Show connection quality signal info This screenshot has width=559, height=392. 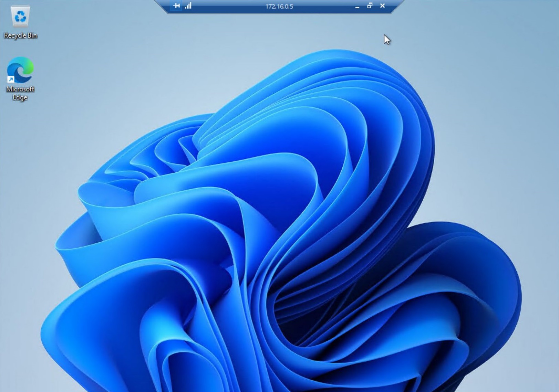coord(188,6)
